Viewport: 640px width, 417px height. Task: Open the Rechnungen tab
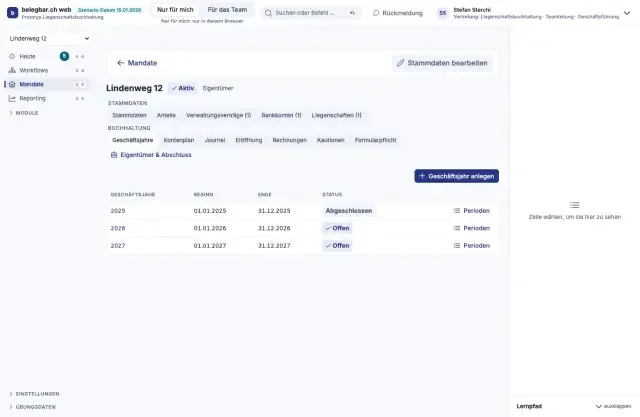[x=289, y=140]
